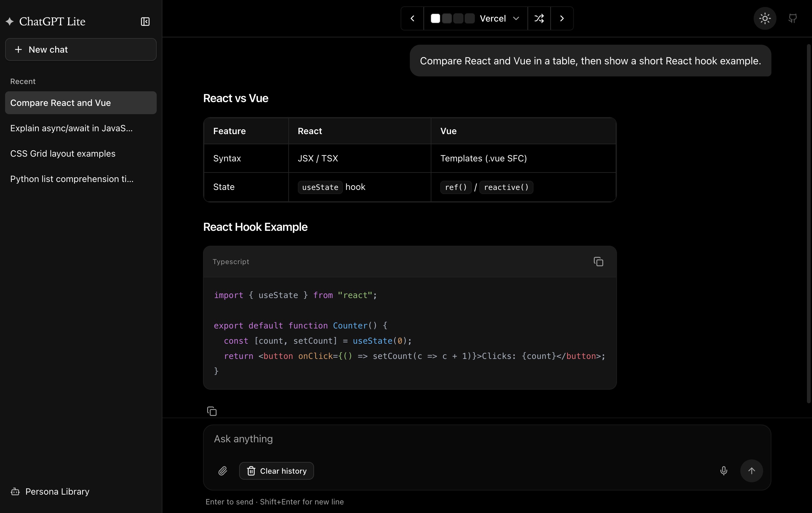This screenshot has width=812, height=513.
Task: Attach a file with the paperclip icon
Action: click(x=223, y=471)
